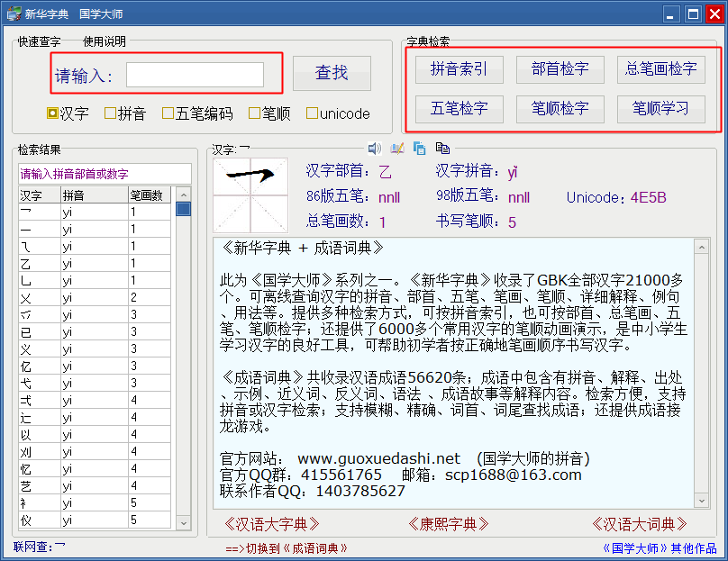Open the 五笔检字 Wubi lookup

pyautogui.click(x=459, y=109)
